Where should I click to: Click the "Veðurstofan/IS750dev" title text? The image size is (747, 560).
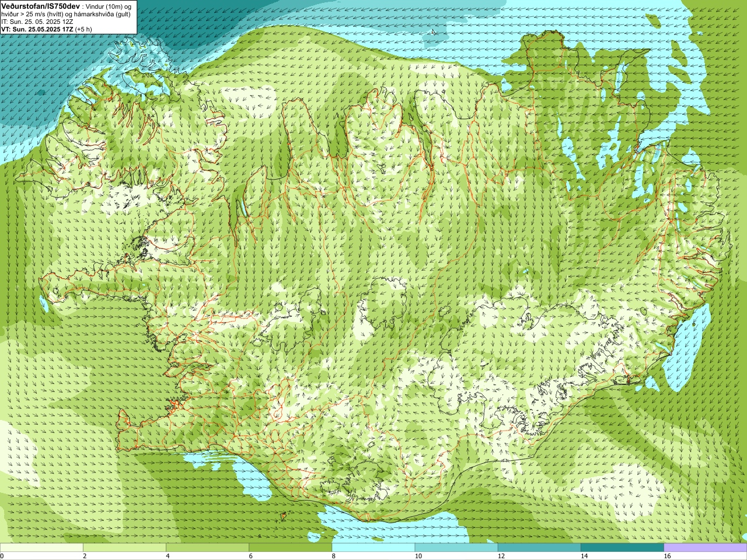(41, 6)
